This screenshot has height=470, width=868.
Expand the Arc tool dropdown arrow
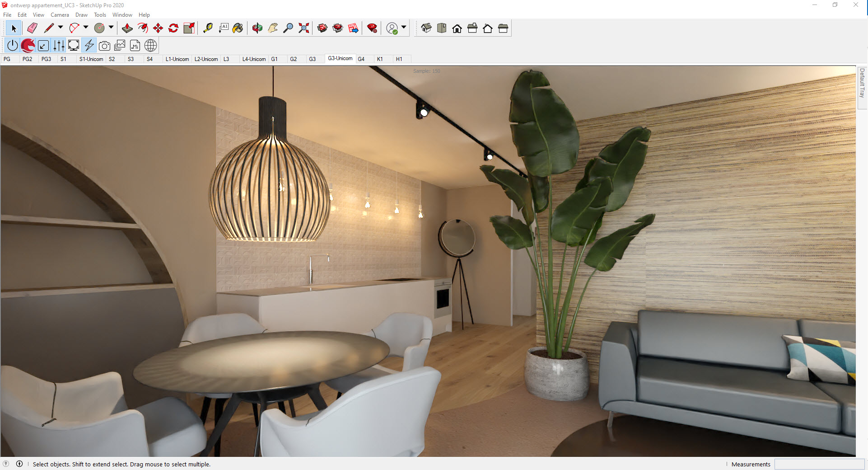(x=86, y=28)
